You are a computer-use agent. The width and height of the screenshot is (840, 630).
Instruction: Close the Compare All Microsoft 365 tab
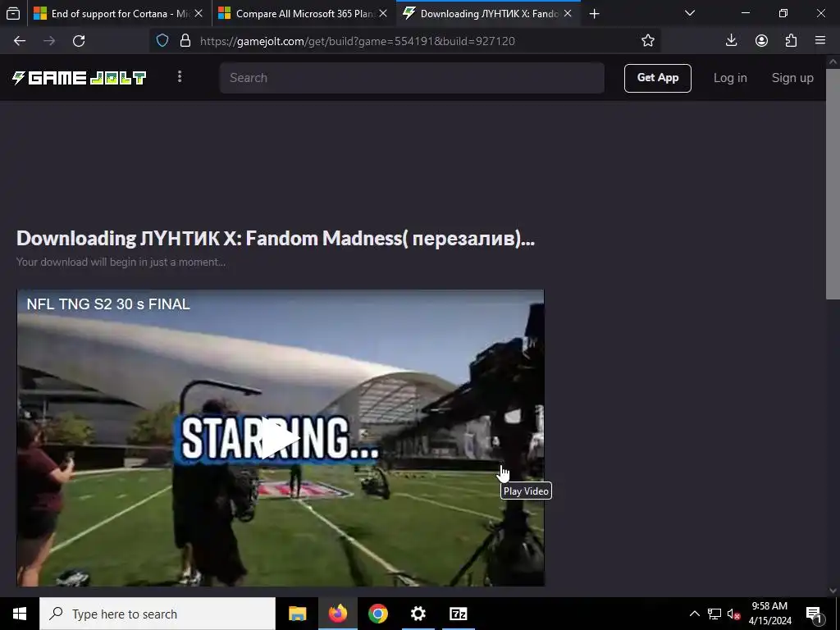[x=383, y=13]
